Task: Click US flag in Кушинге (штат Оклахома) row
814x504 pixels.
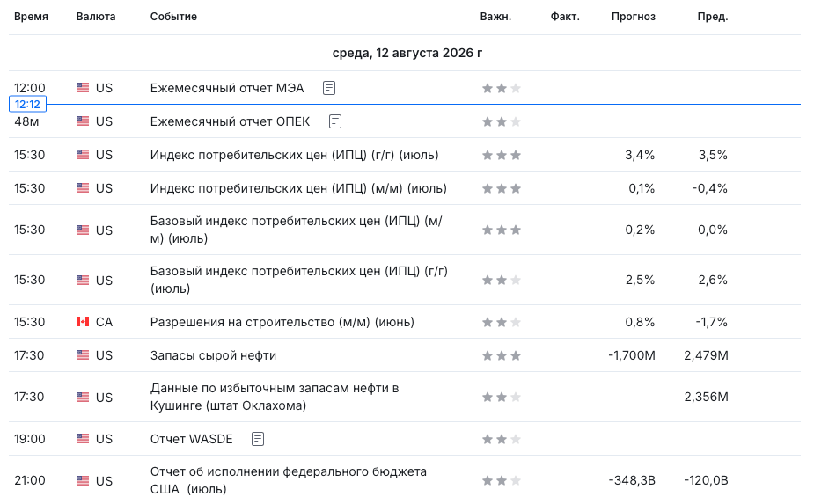Action: (83, 397)
